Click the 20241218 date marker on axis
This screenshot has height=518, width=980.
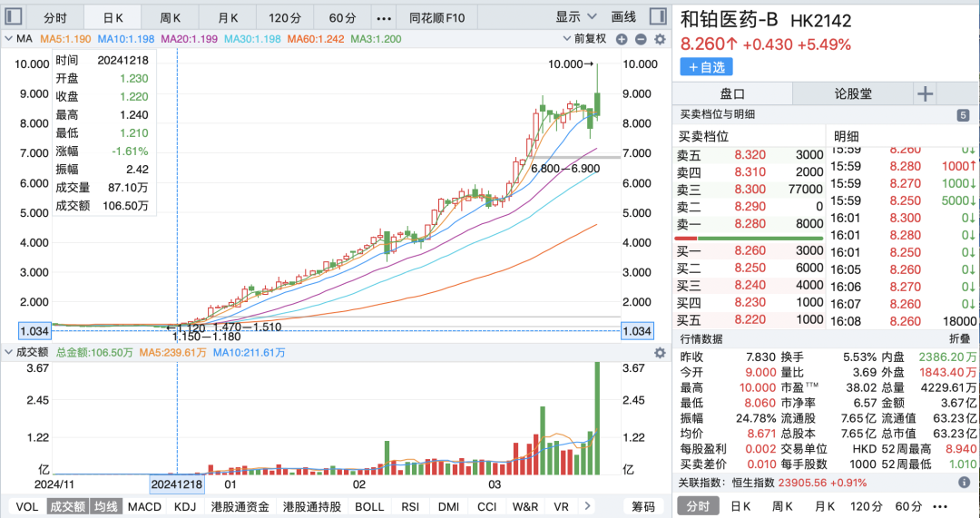click(178, 484)
